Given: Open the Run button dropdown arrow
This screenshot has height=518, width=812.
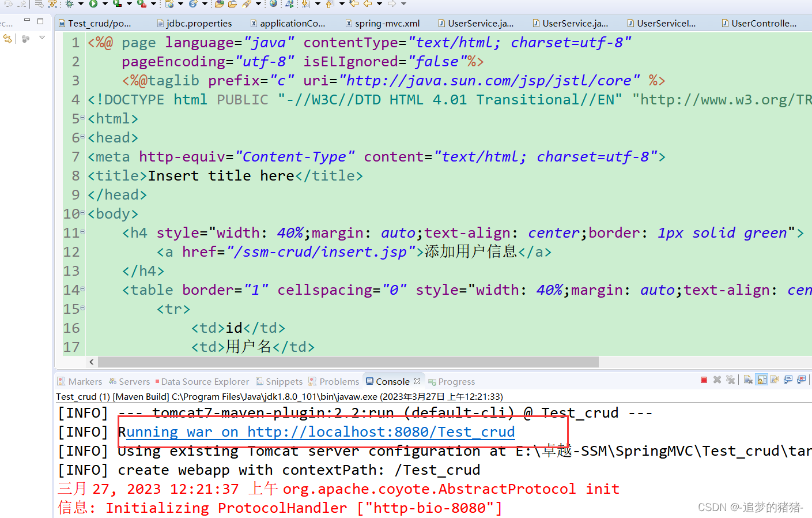Looking at the screenshot, I should pos(105,3).
